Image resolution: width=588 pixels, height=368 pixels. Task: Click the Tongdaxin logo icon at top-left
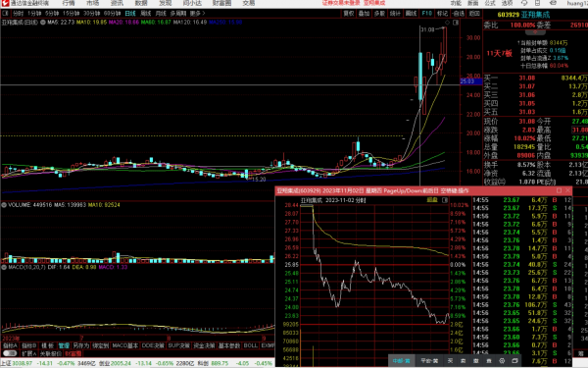click(x=5, y=3)
